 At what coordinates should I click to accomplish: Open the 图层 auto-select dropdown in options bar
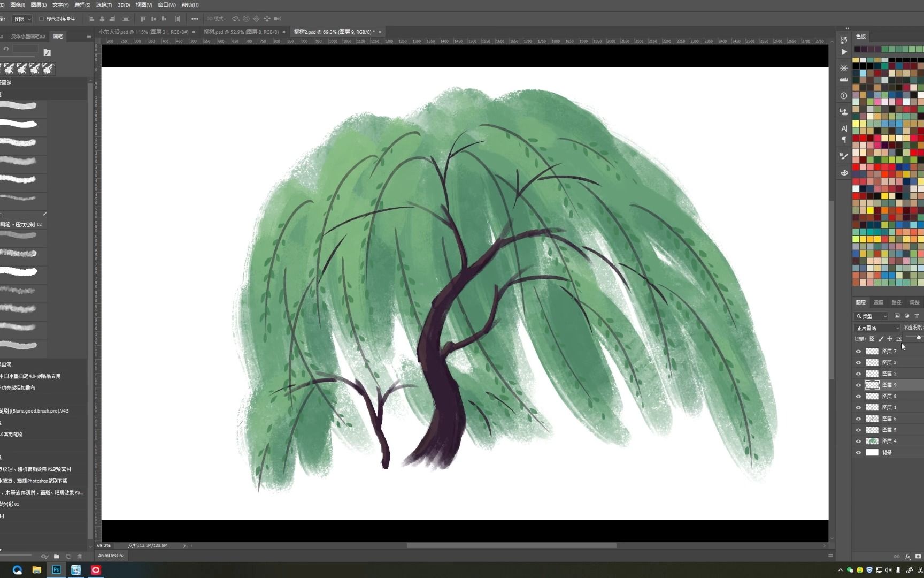click(x=22, y=19)
